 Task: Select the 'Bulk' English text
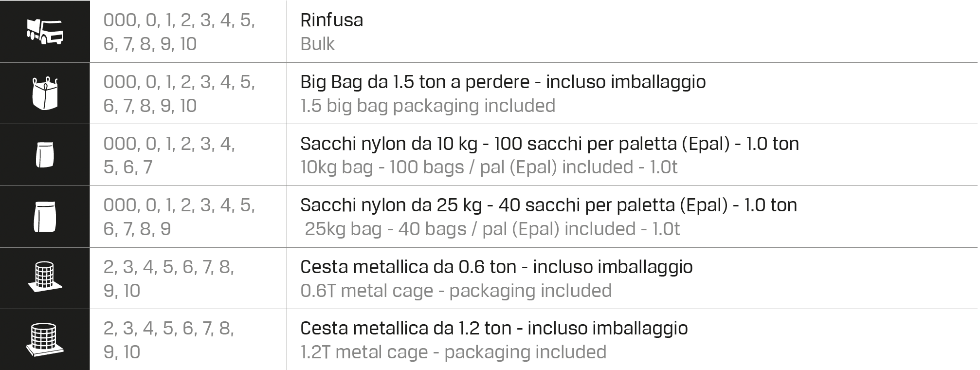pyautogui.click(x=317, y=44)
